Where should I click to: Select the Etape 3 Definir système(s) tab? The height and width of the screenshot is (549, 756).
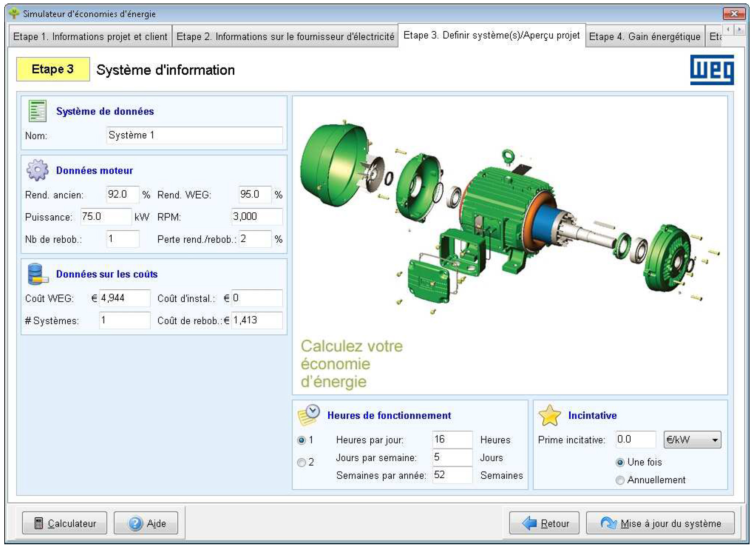[492, 35]
